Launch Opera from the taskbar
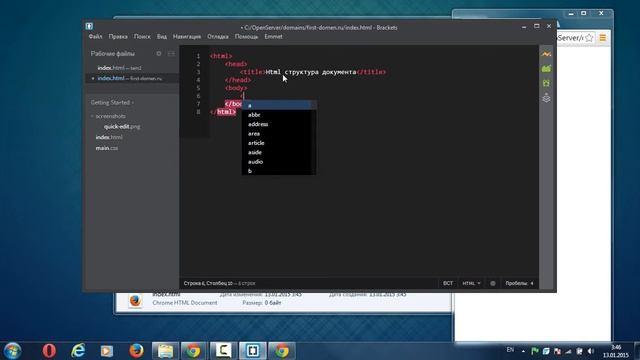 coord(49,351)
